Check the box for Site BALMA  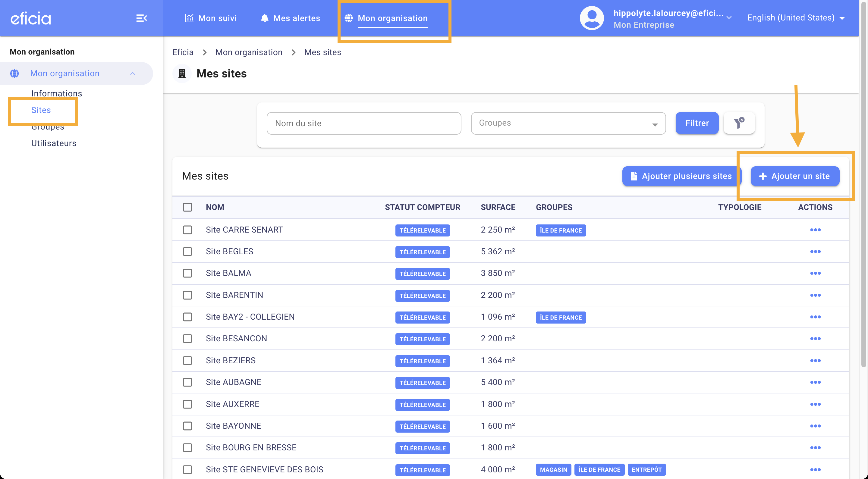[187, 273]
